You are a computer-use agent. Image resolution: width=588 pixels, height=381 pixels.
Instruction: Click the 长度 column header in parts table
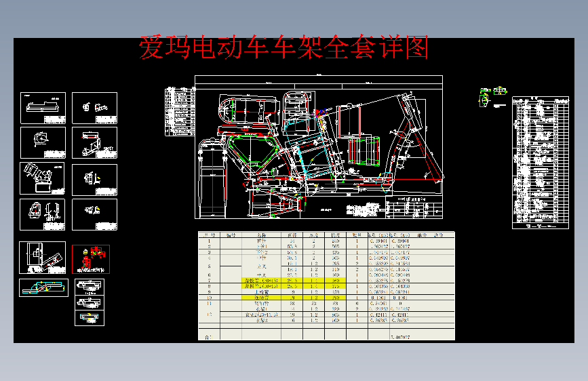336,235
